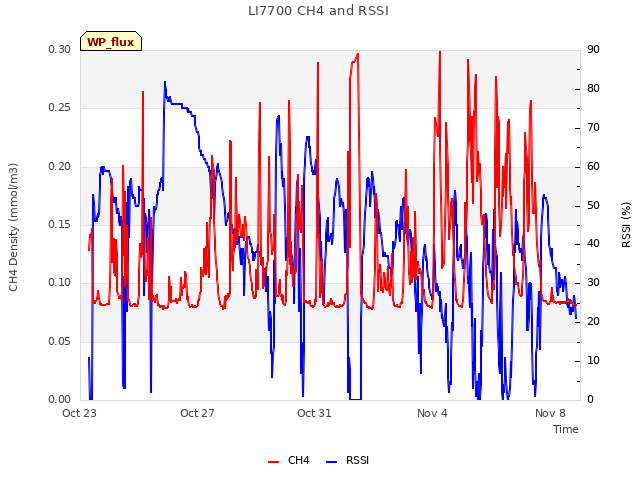Click the Nov 8 date tick label
The height and width of the screenshot is (480, 640).
550,413
